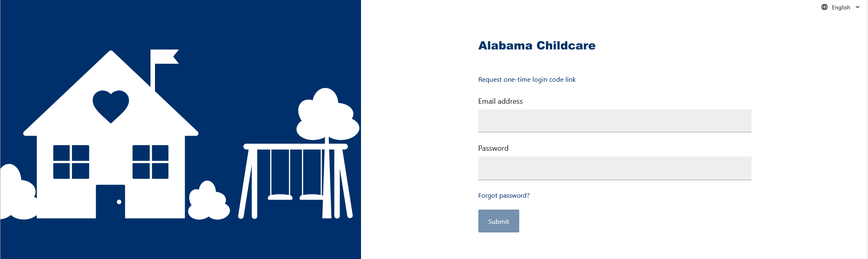Open the English language dropdown
This screenshot has height=259, width=868.
point(841,7)
